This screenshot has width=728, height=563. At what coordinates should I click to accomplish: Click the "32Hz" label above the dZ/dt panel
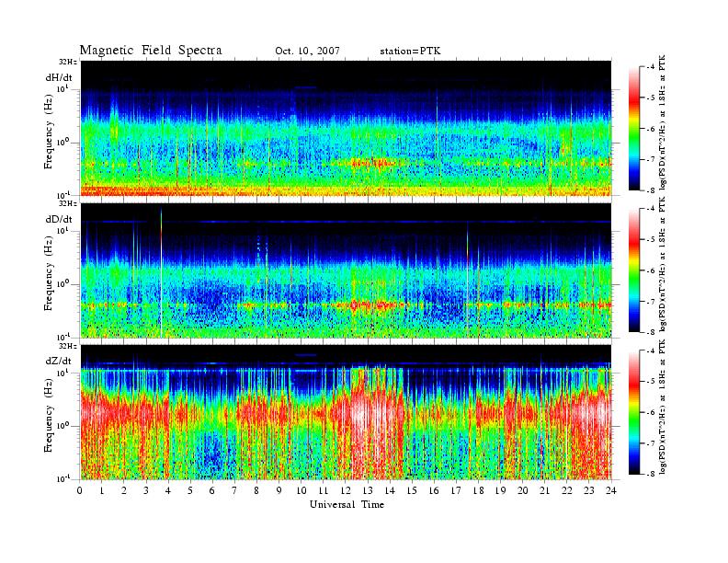pyautogui.click(x=67, y=346)
